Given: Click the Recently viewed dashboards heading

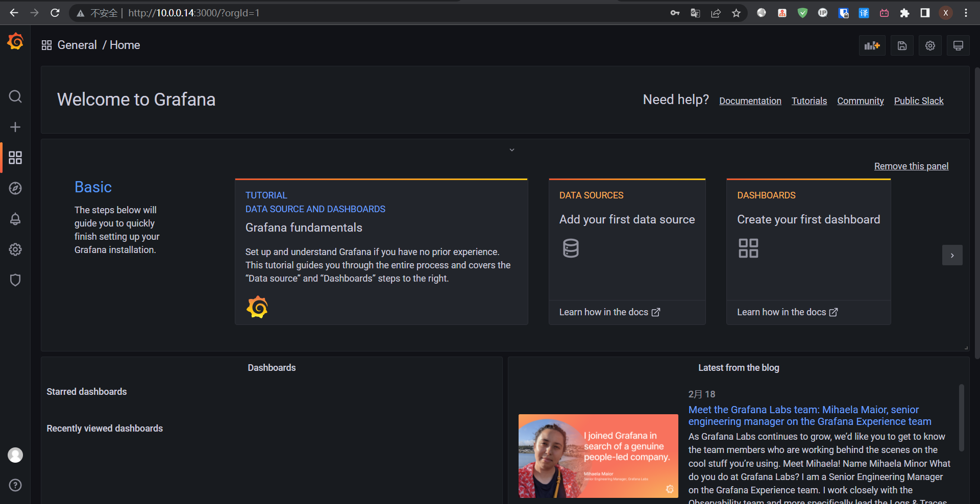Looking at the screenshot, I should pos(105,429).
